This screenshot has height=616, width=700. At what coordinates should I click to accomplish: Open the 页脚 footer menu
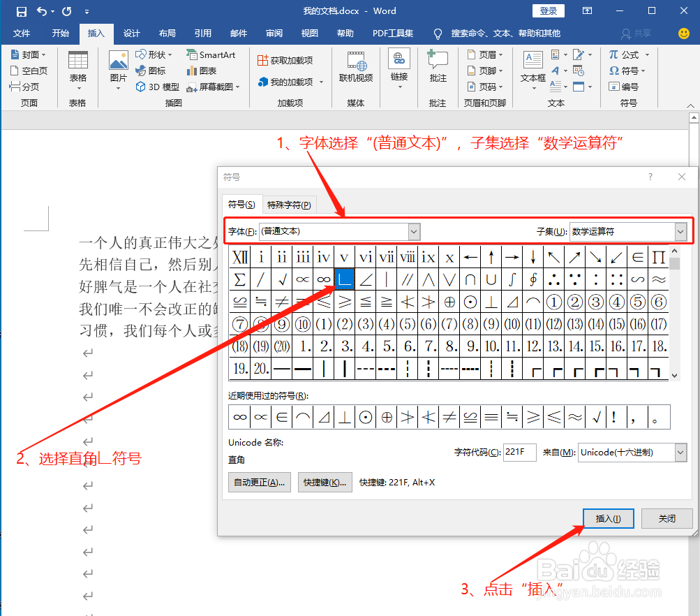tap(485, 71)
